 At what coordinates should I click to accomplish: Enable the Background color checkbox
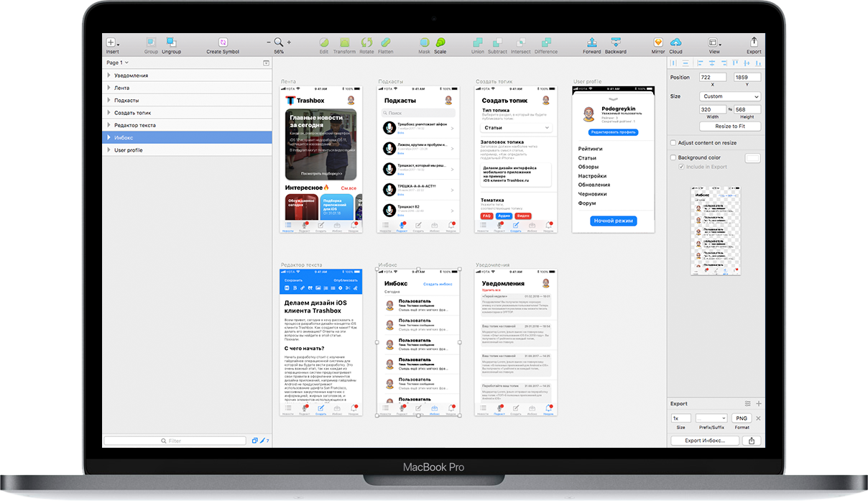pyautogui.click(x=673, y=157)
